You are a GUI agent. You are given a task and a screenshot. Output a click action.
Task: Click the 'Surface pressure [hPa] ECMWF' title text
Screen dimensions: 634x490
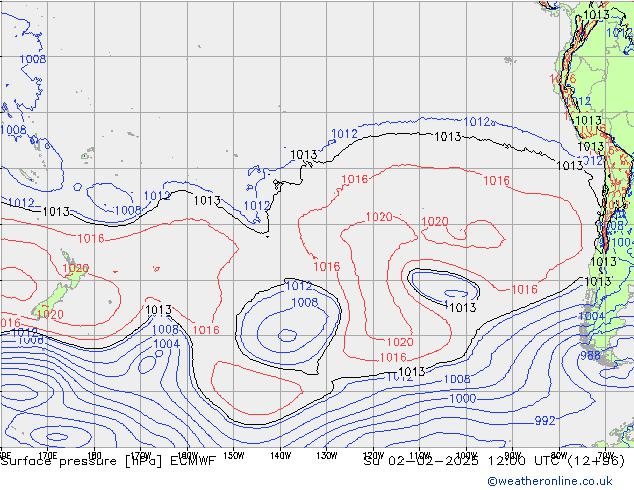pos(108,461)
